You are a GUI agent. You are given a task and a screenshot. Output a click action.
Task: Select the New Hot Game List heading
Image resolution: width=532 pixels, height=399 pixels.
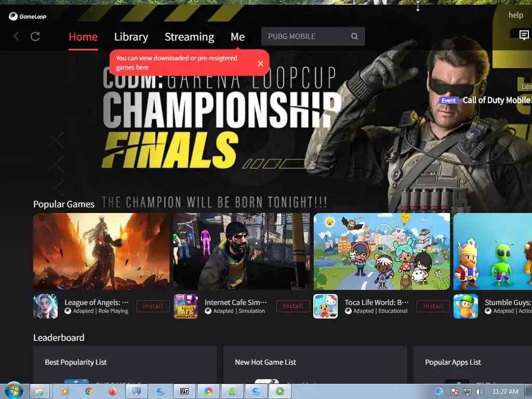click(x=265, y=362)
